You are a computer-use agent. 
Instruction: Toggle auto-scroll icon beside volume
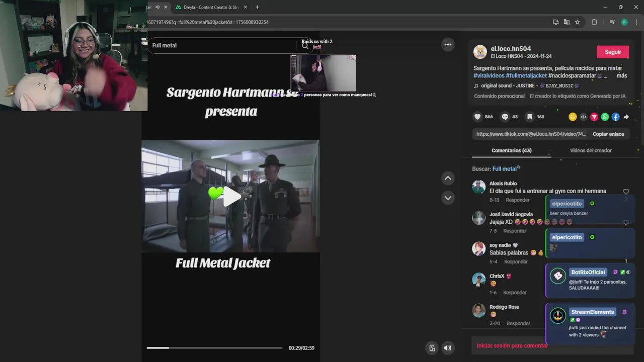tap(432, 348)
